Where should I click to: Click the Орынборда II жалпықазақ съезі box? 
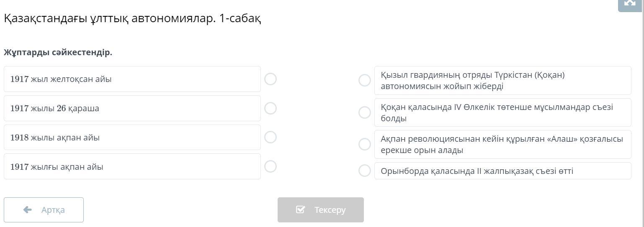[x=502, y=171]
